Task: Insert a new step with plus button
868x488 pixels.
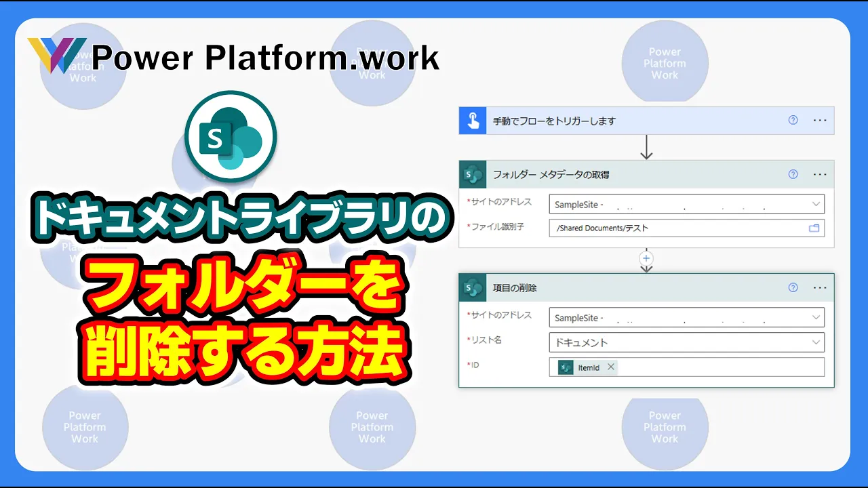Action: (x=646, y=258)
